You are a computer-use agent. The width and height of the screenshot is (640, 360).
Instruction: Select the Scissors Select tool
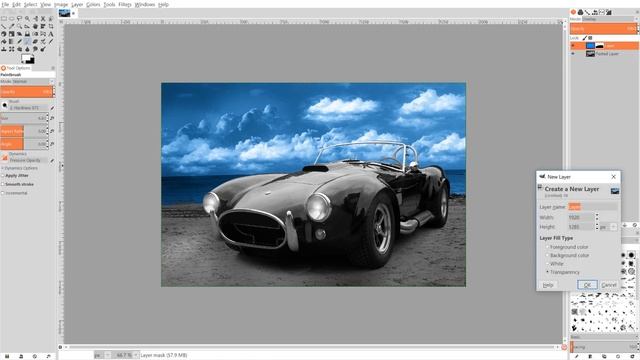[43, 18]
